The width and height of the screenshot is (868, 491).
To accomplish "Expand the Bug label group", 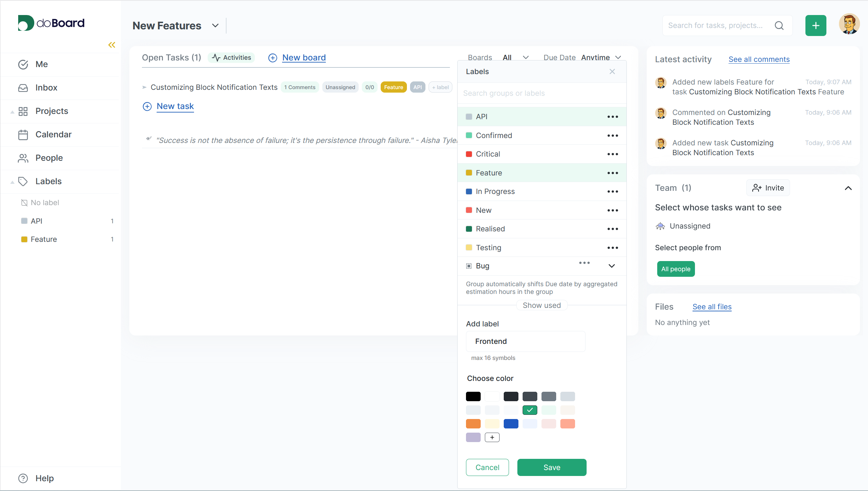I will pos(611,266).
